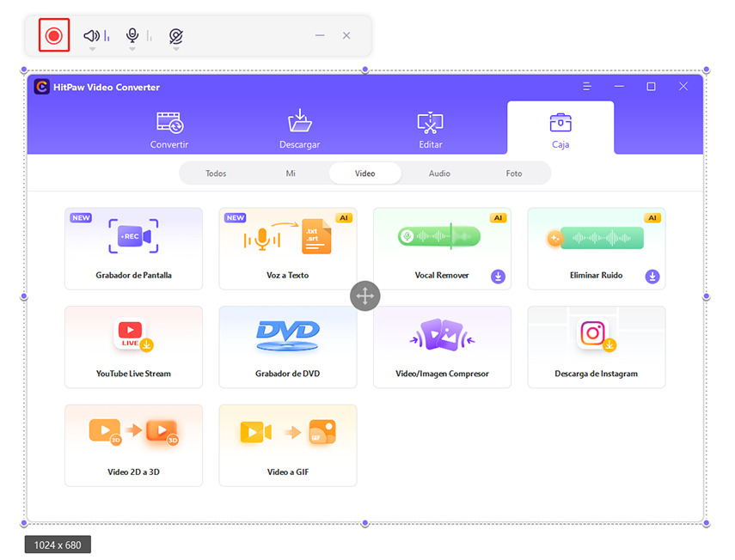735x560 pixels.
Task: Open the Grabador de Pantalla tool
Action: [x=133, y=248]
